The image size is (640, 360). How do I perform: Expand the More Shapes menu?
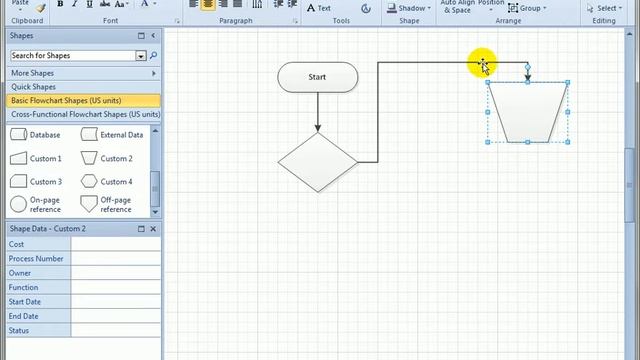coord(83,73)
